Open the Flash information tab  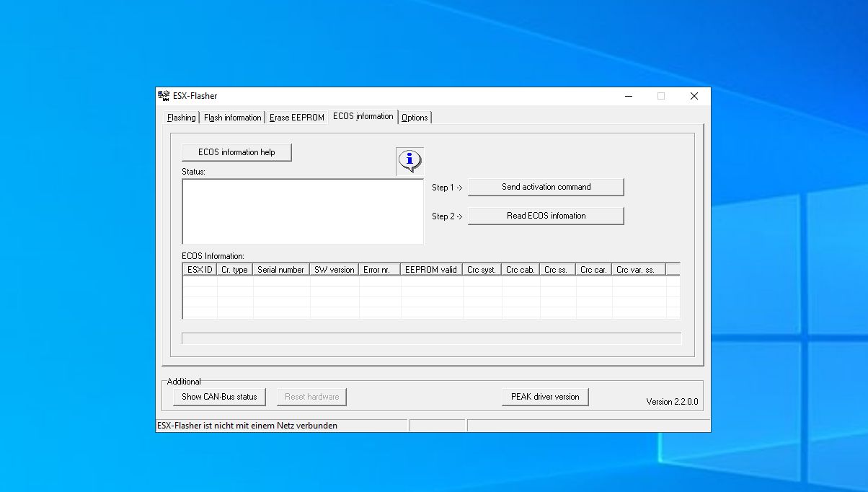(x=232, y=117)
